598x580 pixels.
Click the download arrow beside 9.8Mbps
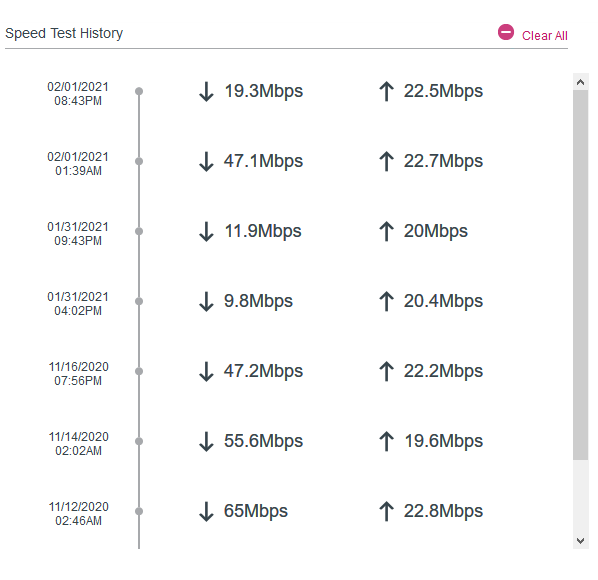coord(206,302)
